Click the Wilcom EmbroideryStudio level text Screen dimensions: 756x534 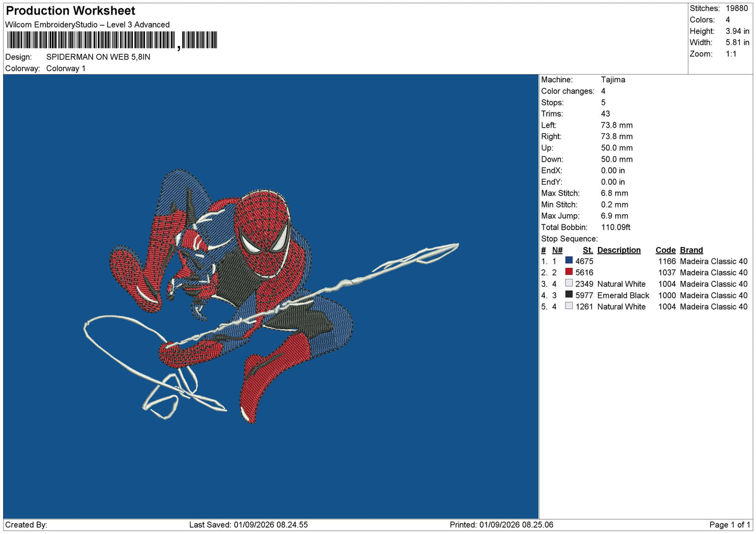pyautogui.click(x=87, y=25)
